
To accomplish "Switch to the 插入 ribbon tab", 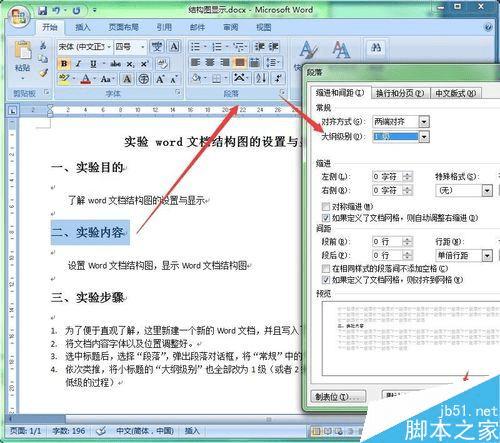I will coord(82,27).
